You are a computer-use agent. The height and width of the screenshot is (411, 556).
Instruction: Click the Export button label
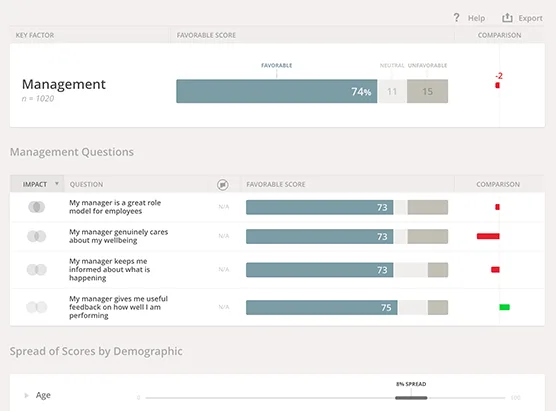click(530, 18)
